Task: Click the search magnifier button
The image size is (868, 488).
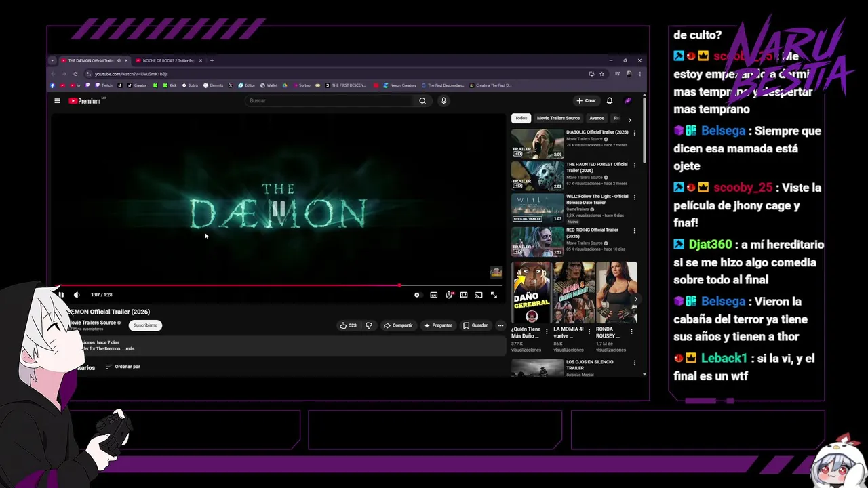Action: (x=422, y=101)
